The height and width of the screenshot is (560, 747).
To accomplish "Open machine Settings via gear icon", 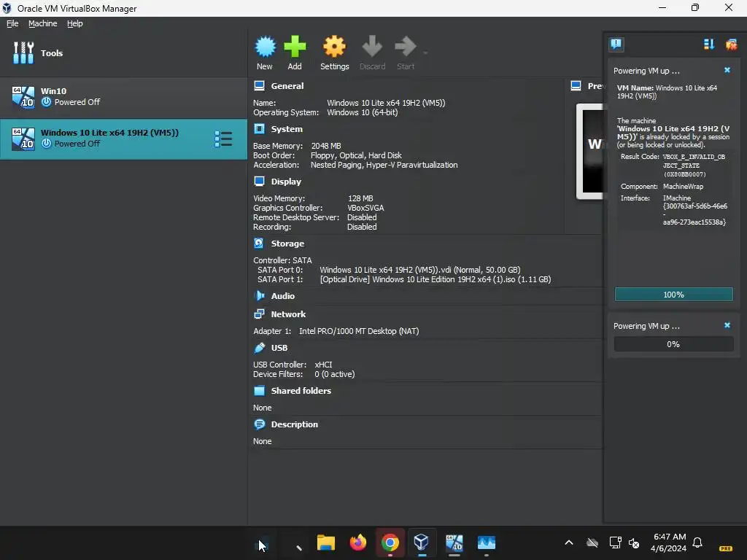I will [x=334, y=47].
